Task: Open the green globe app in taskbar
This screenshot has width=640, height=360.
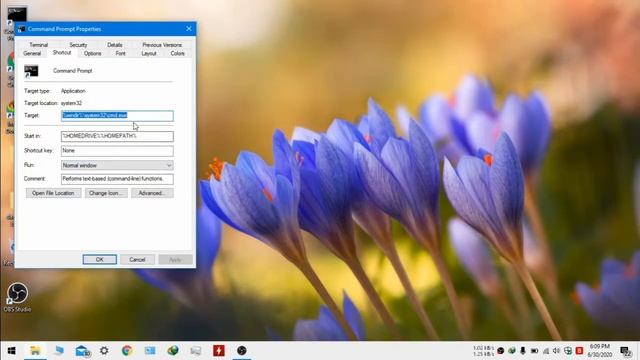Action: pyautogui.click(x=173, y=351)
